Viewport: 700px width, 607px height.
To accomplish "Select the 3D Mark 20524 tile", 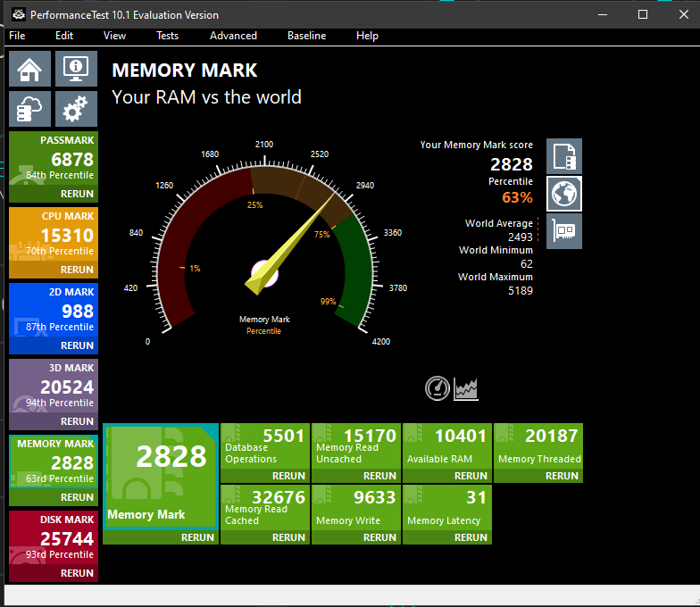I will tap(54, 386).
